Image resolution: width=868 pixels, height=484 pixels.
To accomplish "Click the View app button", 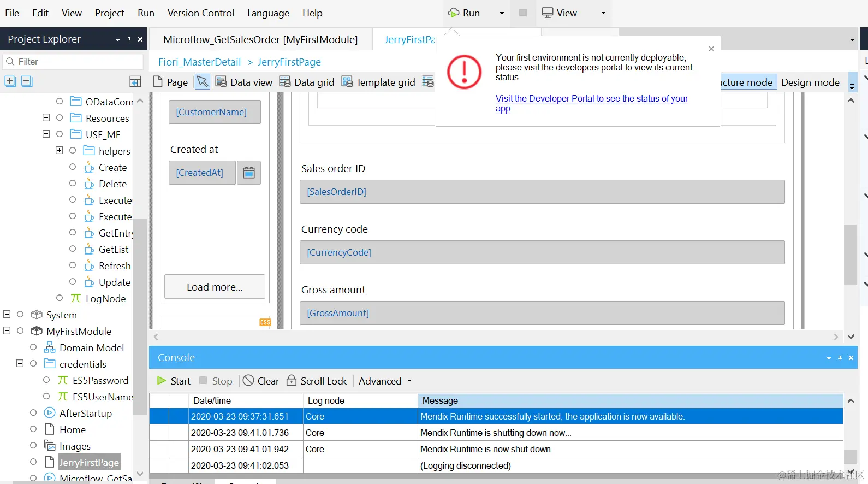I will [559, 13].
